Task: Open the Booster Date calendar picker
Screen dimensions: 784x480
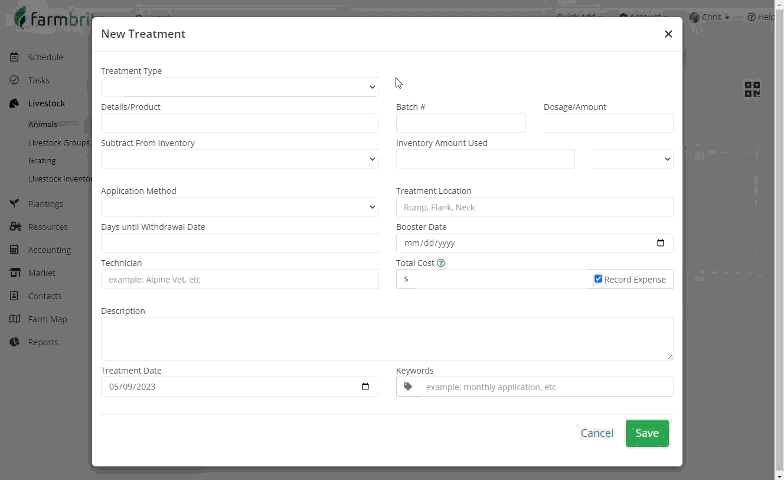Action: click(x=660, y=243)
